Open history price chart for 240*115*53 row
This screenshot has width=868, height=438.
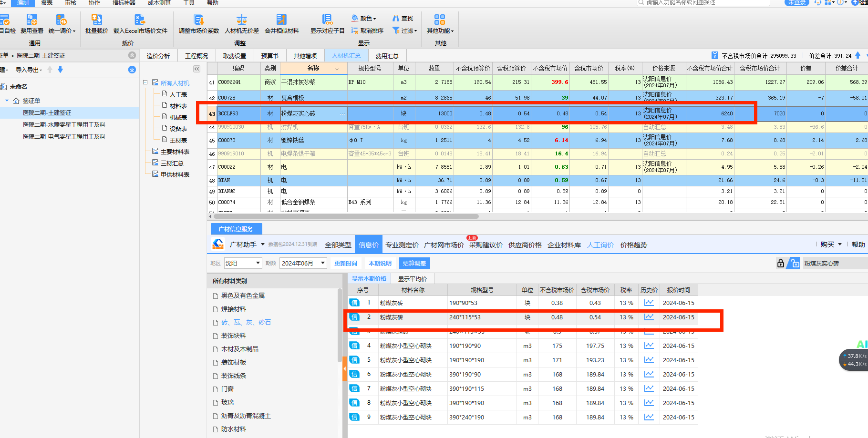649,317
